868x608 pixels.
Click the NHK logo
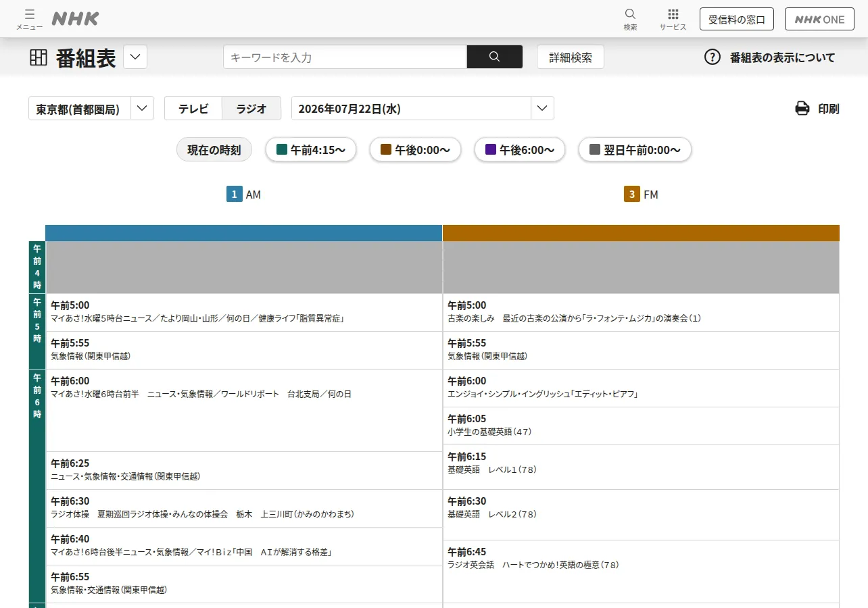(x=75, y=19)
